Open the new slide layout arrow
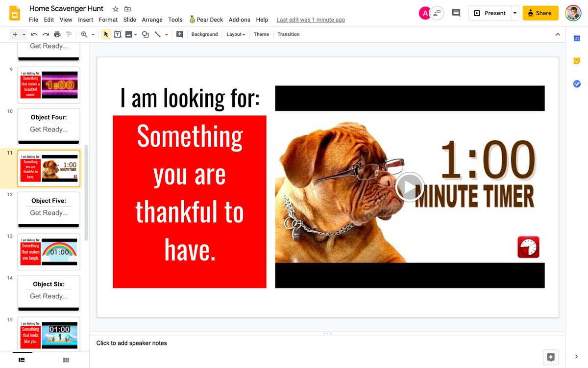588x368 pixels. point(24,34)
